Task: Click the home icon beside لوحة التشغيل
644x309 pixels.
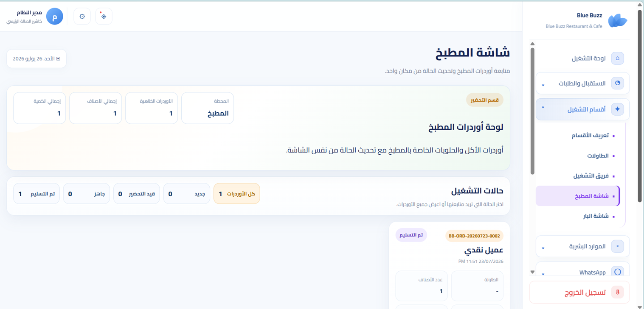Action: point(617,58)
